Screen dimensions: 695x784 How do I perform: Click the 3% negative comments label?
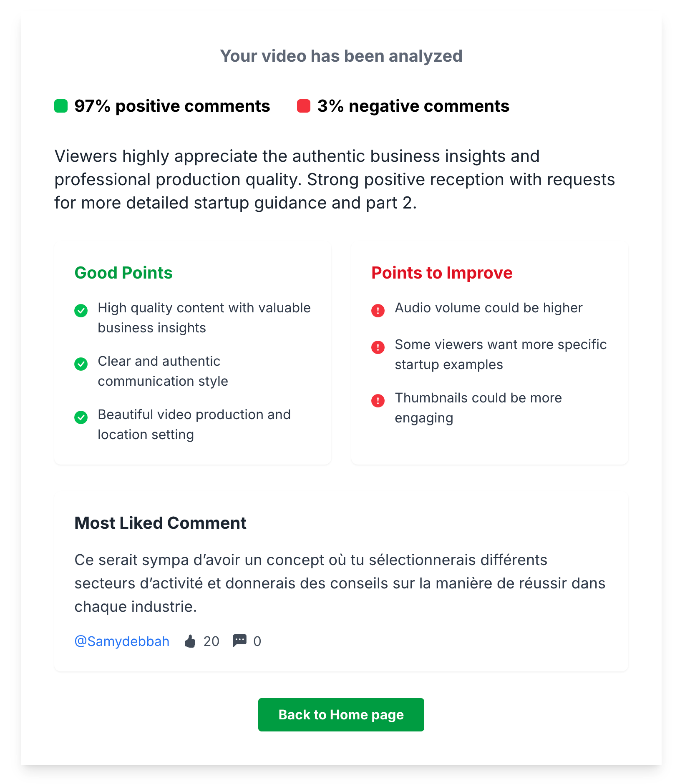[x=413, y=106]
